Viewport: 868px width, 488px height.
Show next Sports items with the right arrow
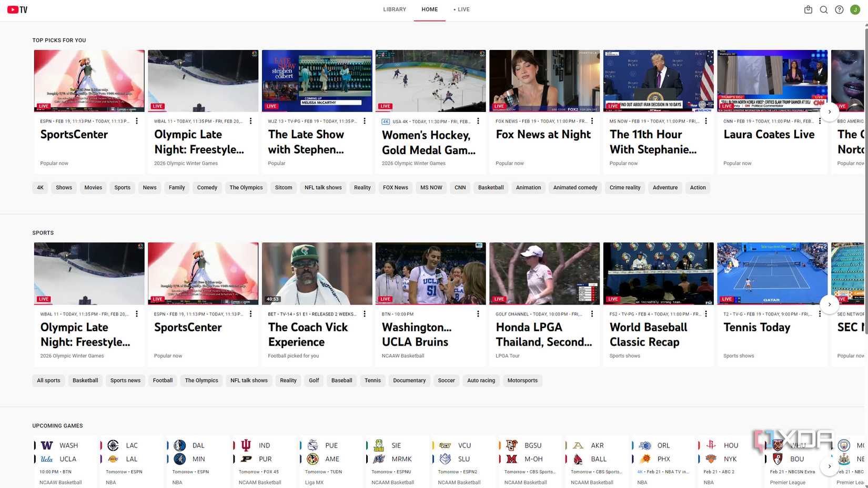(x=830, y=304)
